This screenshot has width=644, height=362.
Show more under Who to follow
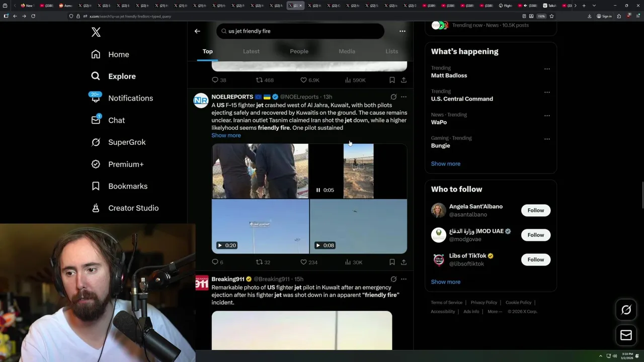pos(445,282)
